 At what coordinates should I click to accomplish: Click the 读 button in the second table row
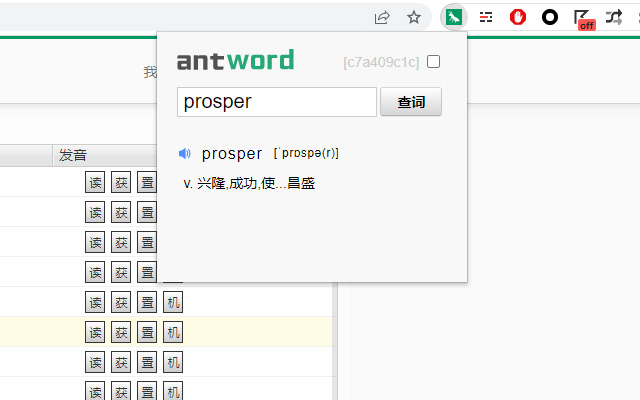click(x=95, y=212)
